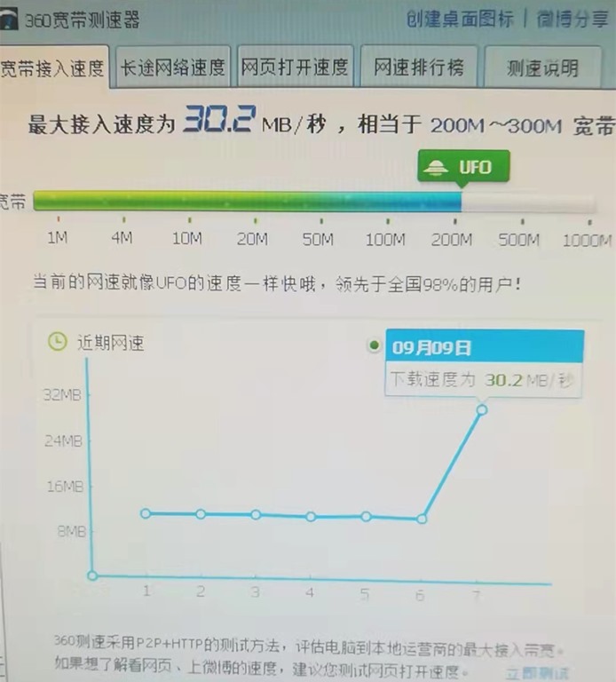The width and height of the screenshot is (616, 682).
Task: Click the 微博分享 link
Action: click(x=572, y=20)
